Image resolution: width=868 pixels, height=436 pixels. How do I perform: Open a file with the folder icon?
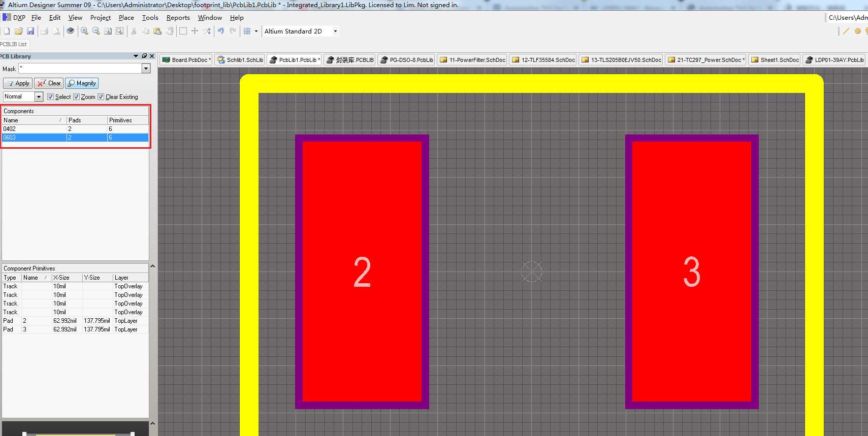point(19,31)
